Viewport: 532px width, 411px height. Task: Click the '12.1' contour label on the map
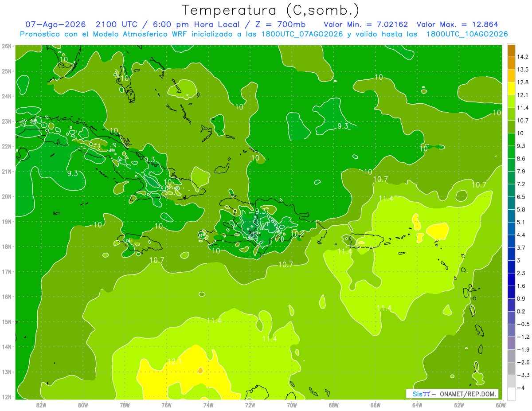pos(174,362)
